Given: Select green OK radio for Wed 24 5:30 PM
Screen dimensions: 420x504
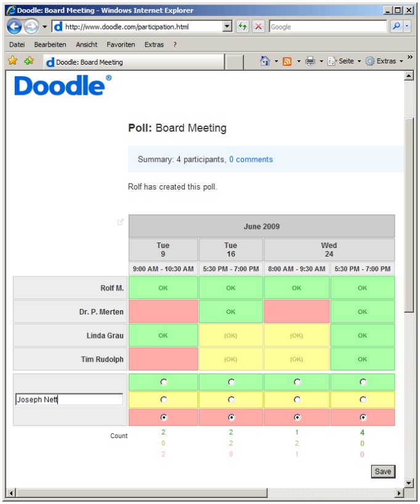Looking at the screenshot, I should [x=363, y=382].
